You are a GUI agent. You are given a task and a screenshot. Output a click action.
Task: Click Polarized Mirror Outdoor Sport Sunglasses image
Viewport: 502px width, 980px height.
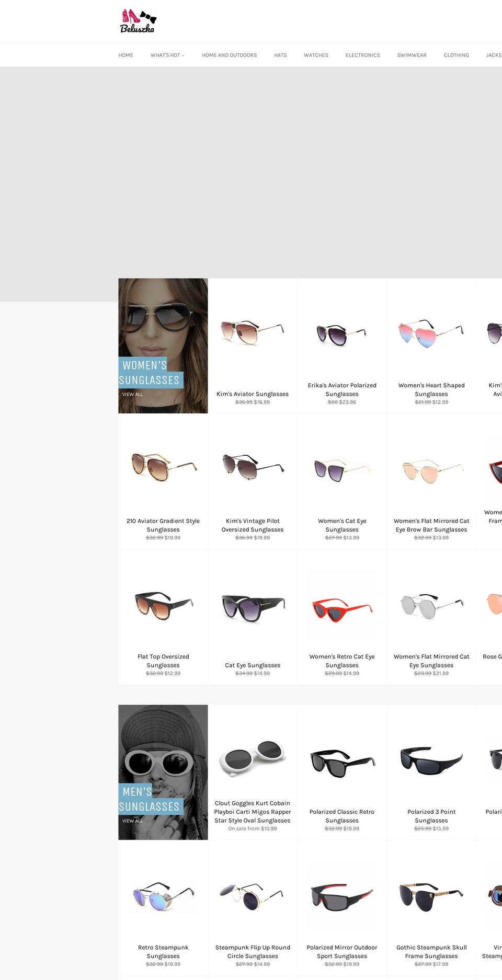point(342,897)
